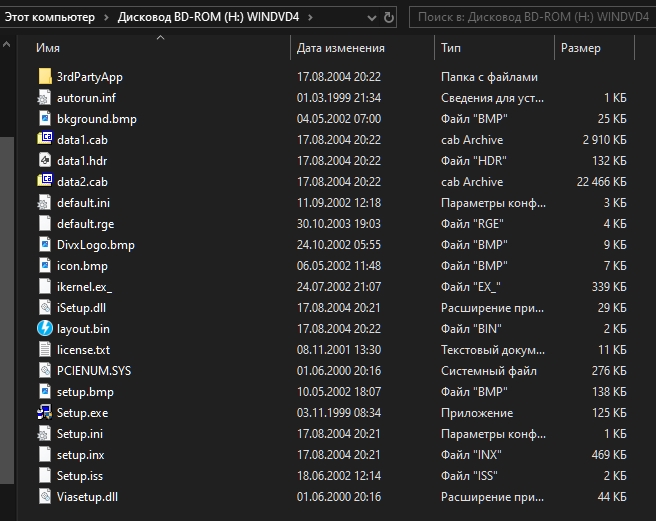Select the iSetup.dll library icon
Image resolution: width=656 pixels, height=521 pixels.
(x=45, y=308)
